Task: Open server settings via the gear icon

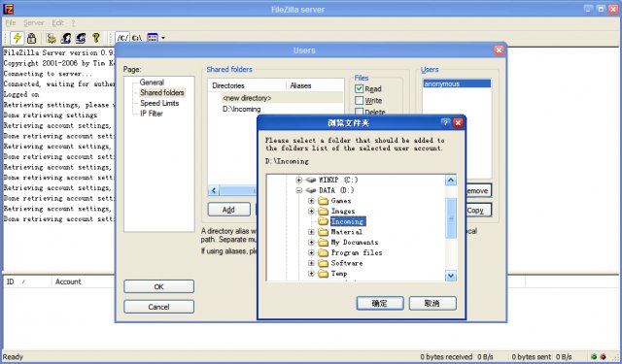Action: (52, 38)
